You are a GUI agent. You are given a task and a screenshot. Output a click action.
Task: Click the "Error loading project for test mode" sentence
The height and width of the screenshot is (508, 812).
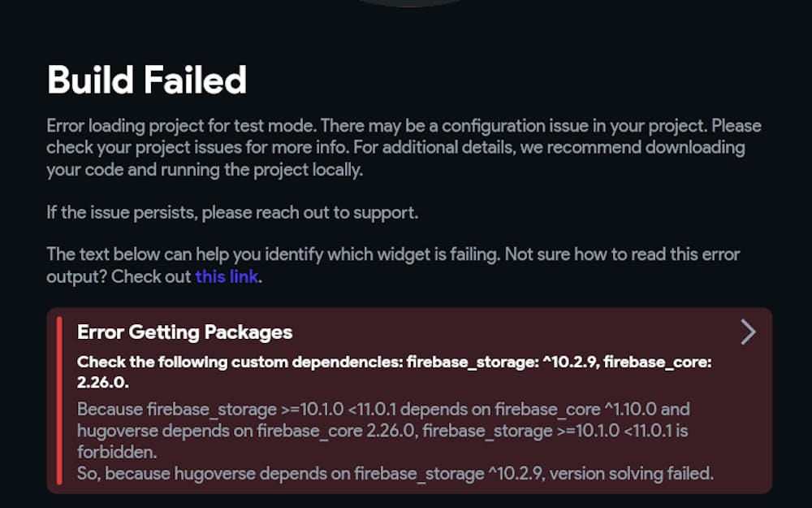198,127
